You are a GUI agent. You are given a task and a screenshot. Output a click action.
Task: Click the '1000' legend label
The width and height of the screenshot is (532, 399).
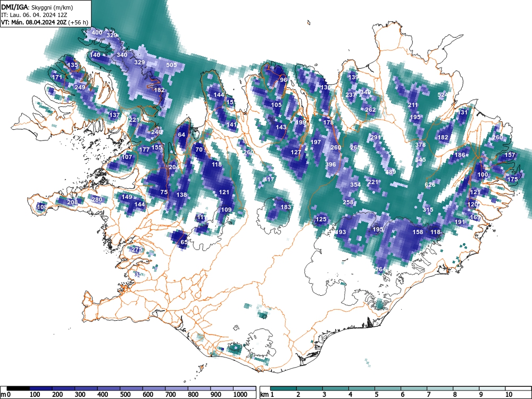click(x=240, y=394)
